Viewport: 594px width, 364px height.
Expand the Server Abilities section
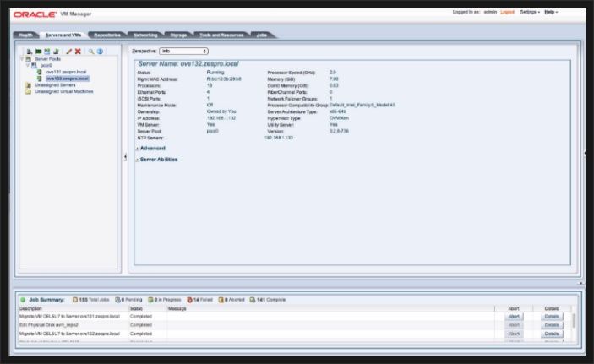click(x=137, y=160)
